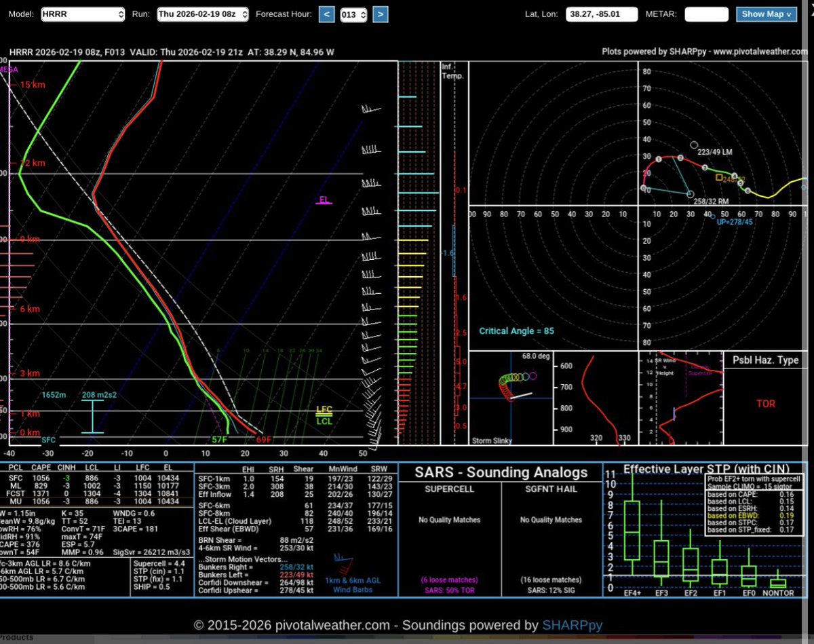Click the SARS: 50% TOR text
Screen dimensions: 814x644
[x=449, y=589]
